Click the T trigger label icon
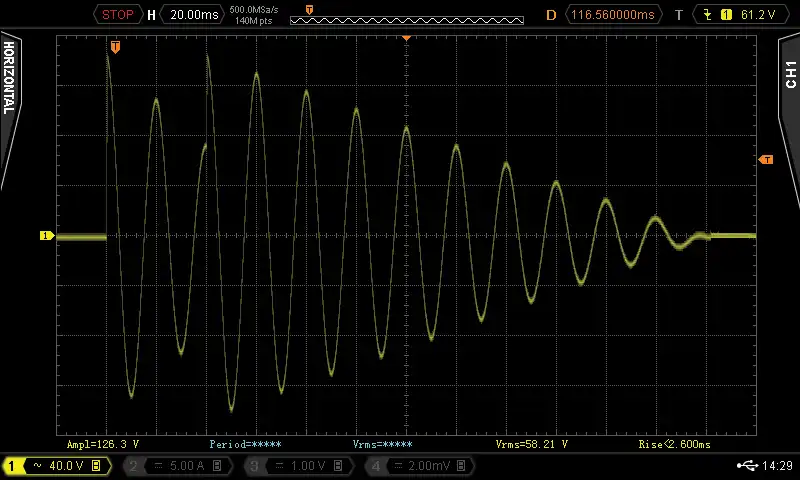 tap(679, 15)
